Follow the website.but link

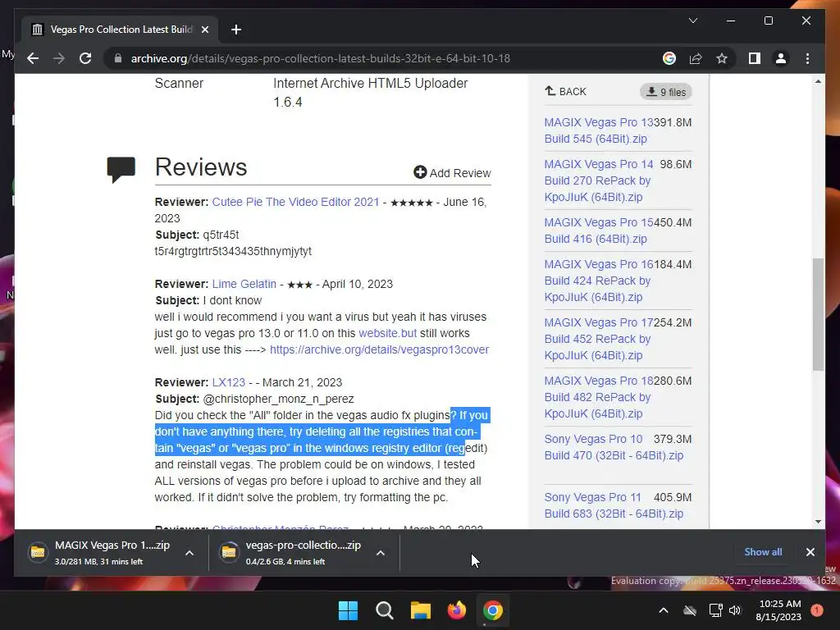387,333
